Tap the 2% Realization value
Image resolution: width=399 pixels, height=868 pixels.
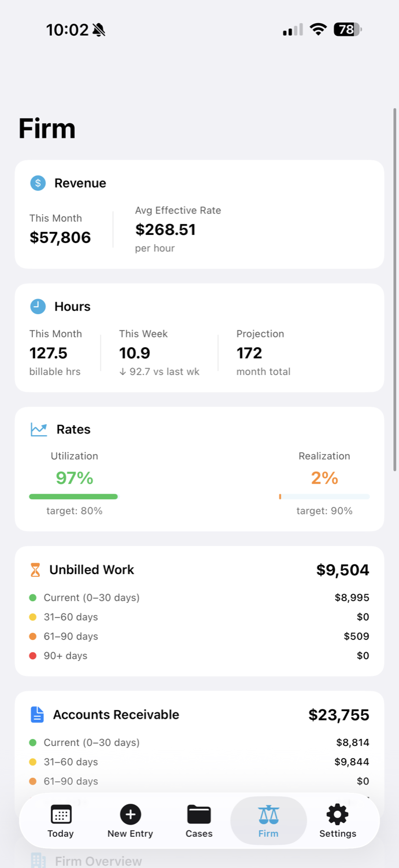tap(324, 478)
